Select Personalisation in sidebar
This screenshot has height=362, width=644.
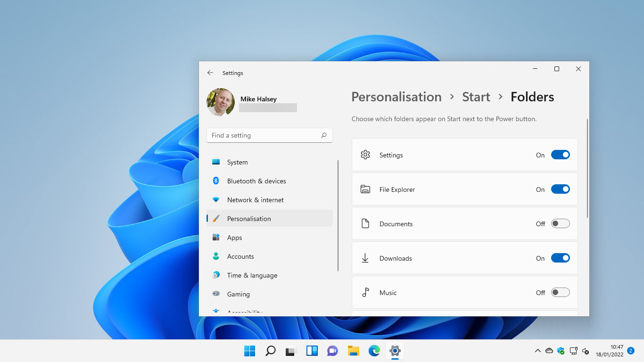[270, 219]
